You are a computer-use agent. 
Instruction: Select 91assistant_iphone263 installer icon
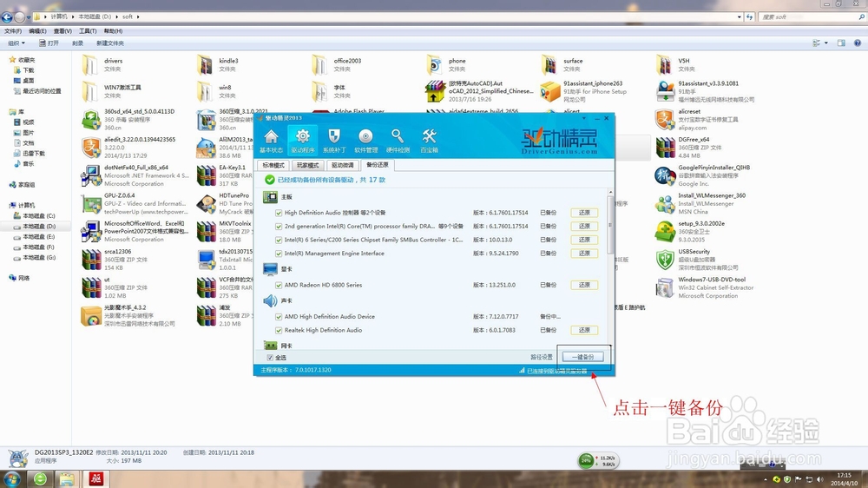tap(549, 91)
